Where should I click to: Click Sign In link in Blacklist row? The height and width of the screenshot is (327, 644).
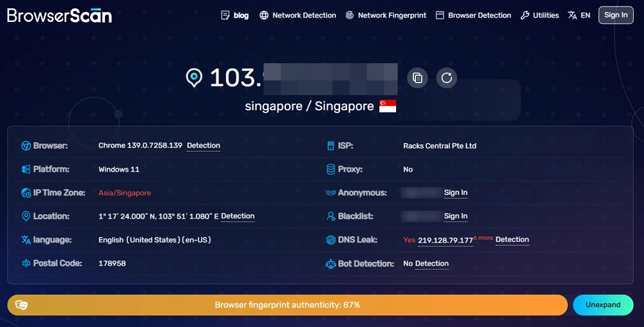[x=455, y=216]
